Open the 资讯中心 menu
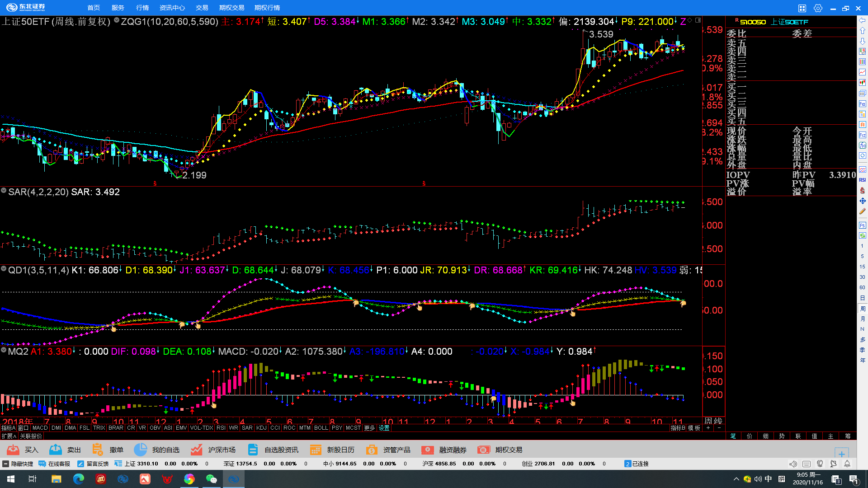Screen dimensions: 868x488 click(x=172, y=8)
